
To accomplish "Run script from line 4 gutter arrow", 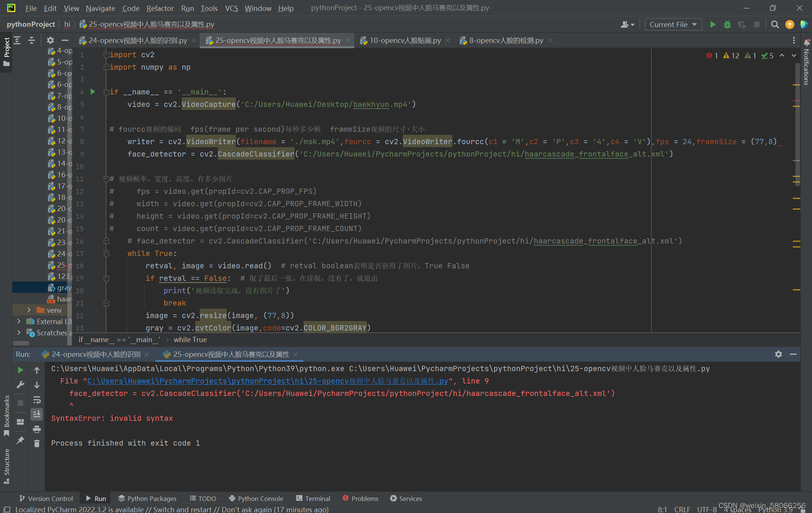I will [93, 91].
